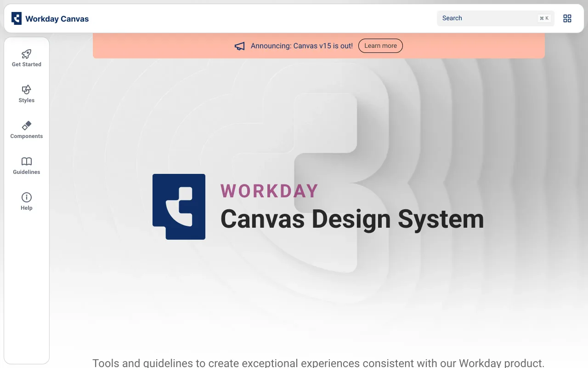Click the Help info icon

(27, 197)
